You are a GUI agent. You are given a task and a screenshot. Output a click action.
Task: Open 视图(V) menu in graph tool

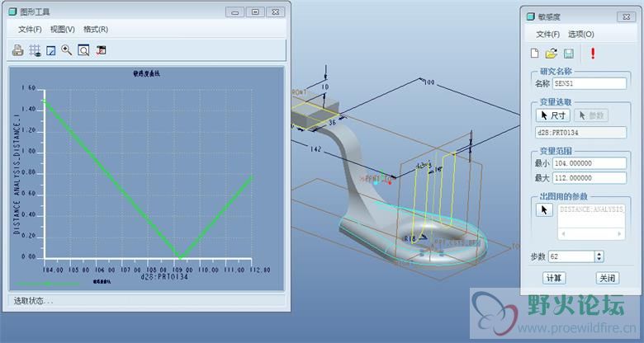(x=63, y=29)
